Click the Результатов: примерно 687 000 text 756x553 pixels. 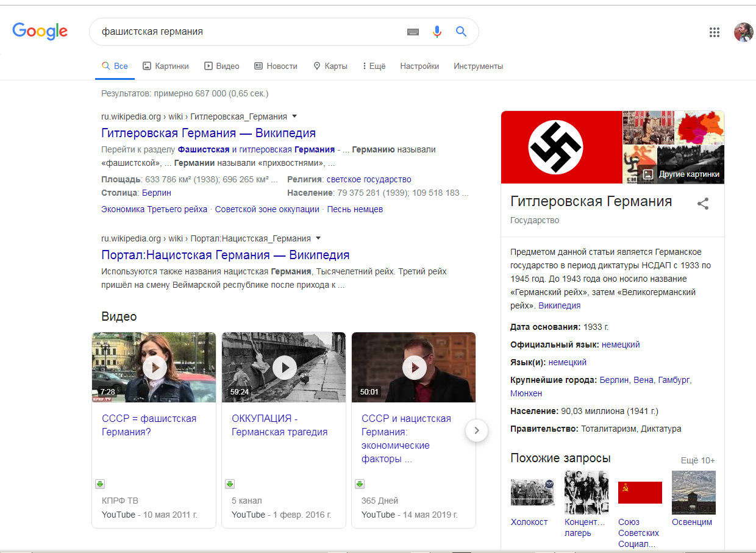pyautogui.click(x=185, y=93)
